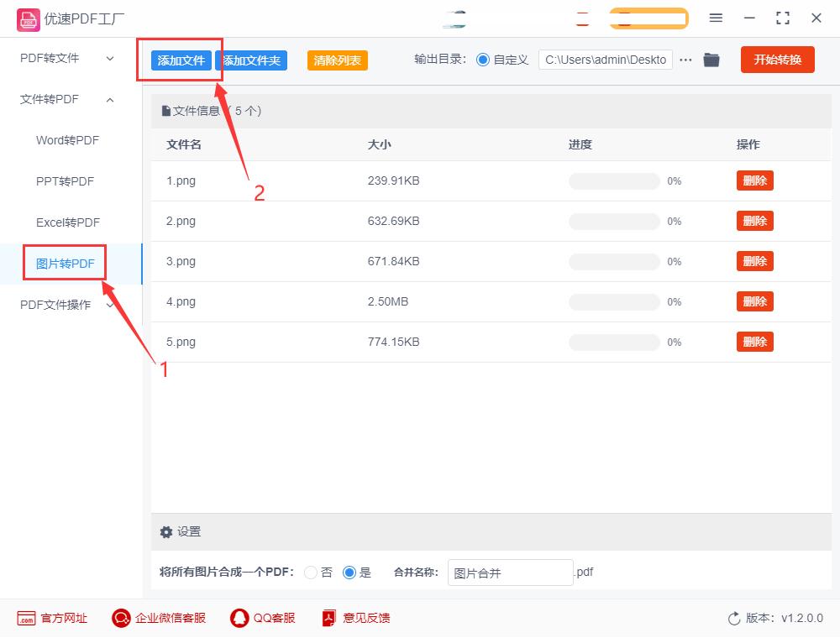This screenshot has width=840, height=638.
Task: Contact support via the QQ客服 icon
Action: (239, 618)
